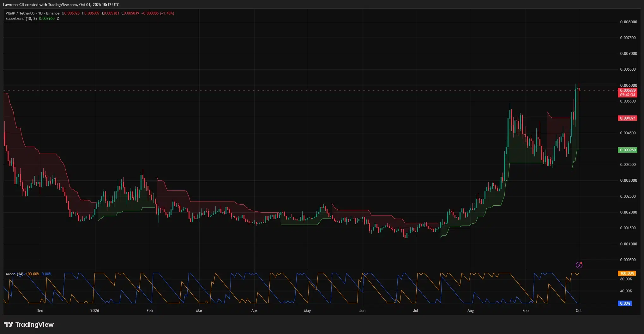Click the Aroon (14) indicator label

pos(15,274)
